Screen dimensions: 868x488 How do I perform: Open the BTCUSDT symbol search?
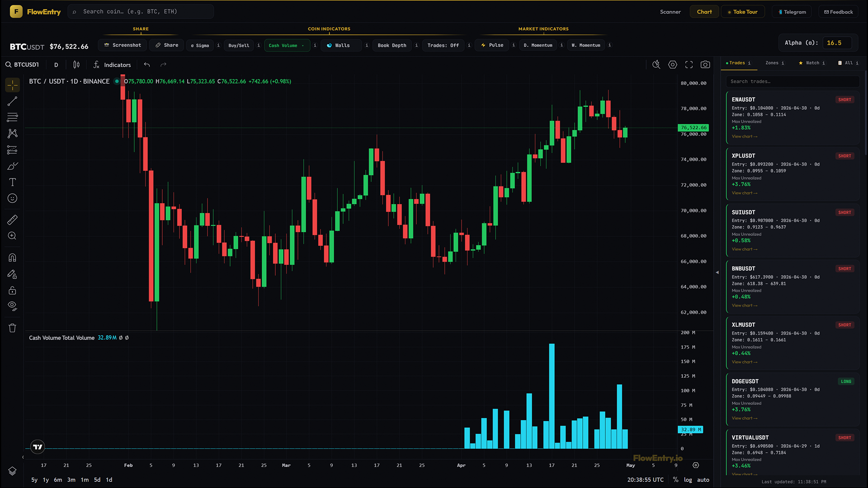23,65
